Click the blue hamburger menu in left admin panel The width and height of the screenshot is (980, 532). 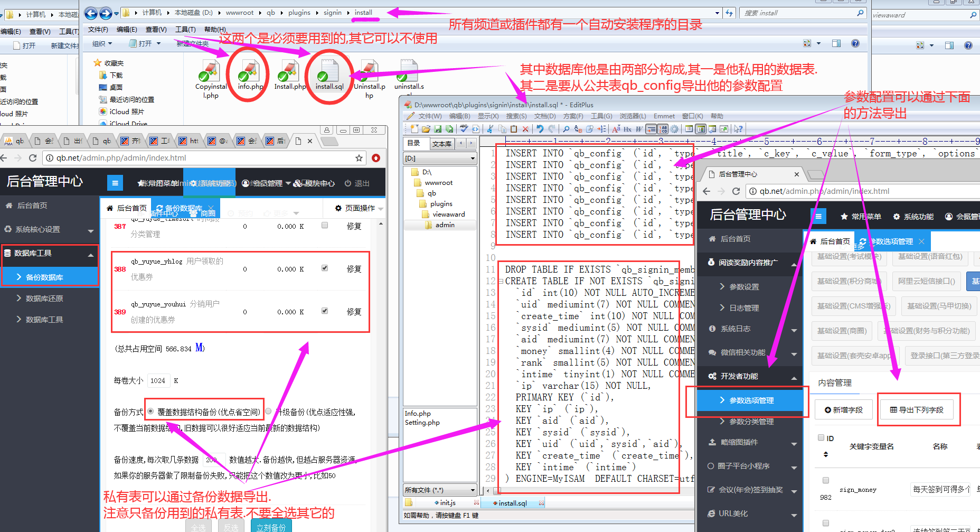tap(115, 183)
